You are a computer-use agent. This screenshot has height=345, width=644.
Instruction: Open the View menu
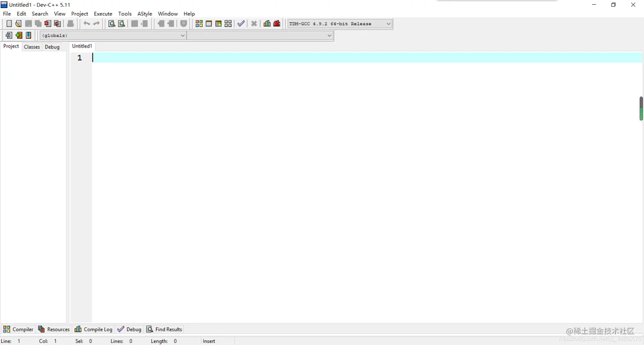pos(60,14)
